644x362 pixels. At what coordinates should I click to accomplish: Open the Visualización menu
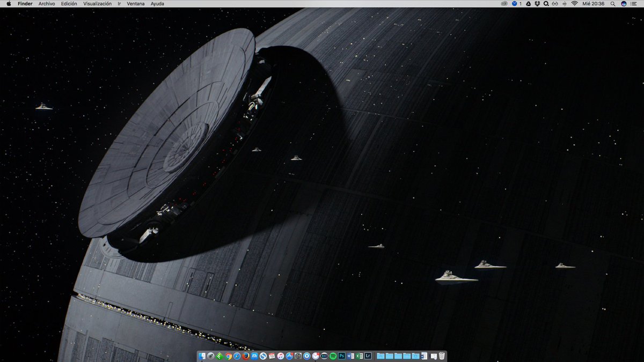pyautogui.click(x=98, y=4)
